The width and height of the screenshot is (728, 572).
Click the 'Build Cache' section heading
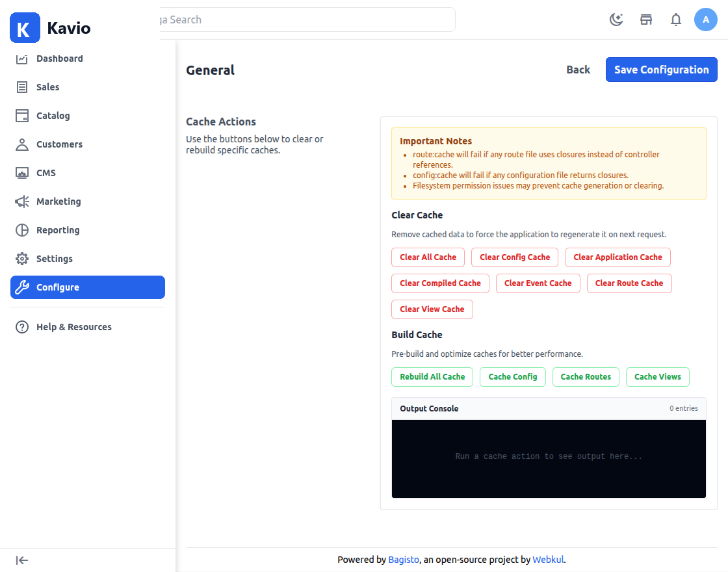click(x=417, y=335)
